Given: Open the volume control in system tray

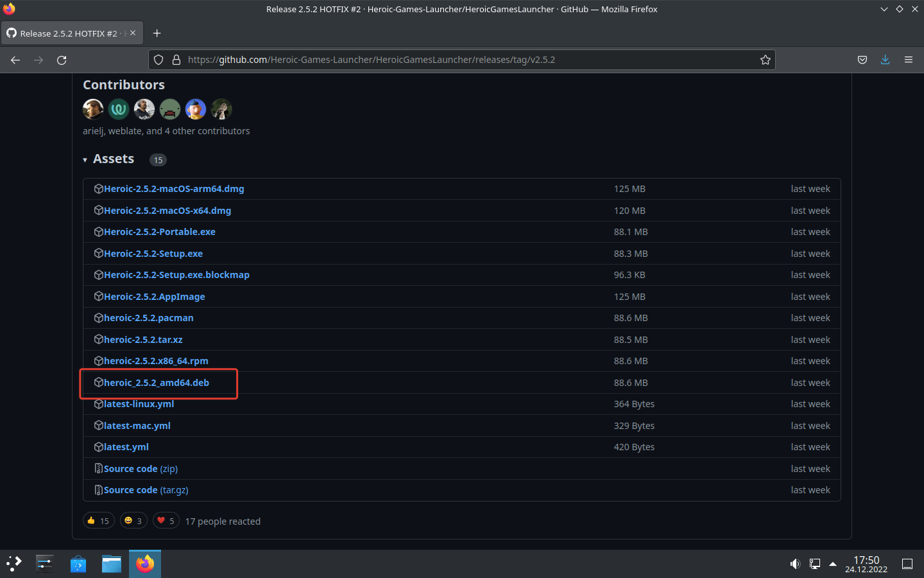Looking at the screenshot, I should (795, 564).
